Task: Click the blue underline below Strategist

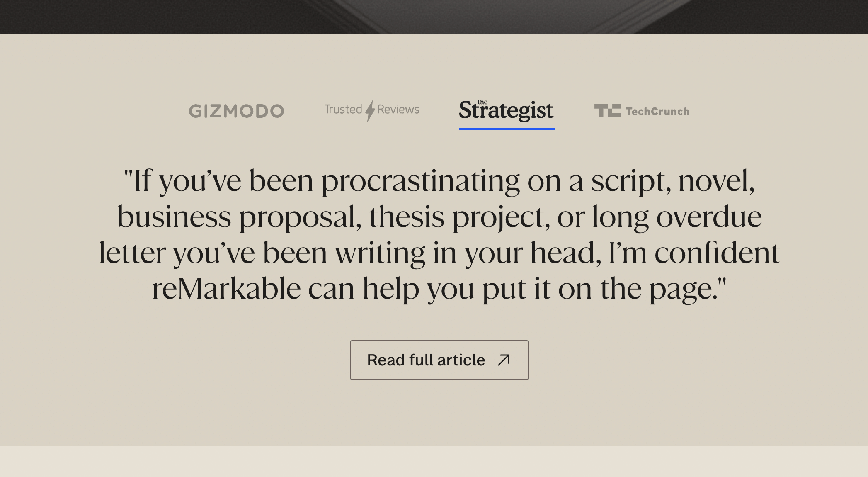Action: tap(507, 129)
